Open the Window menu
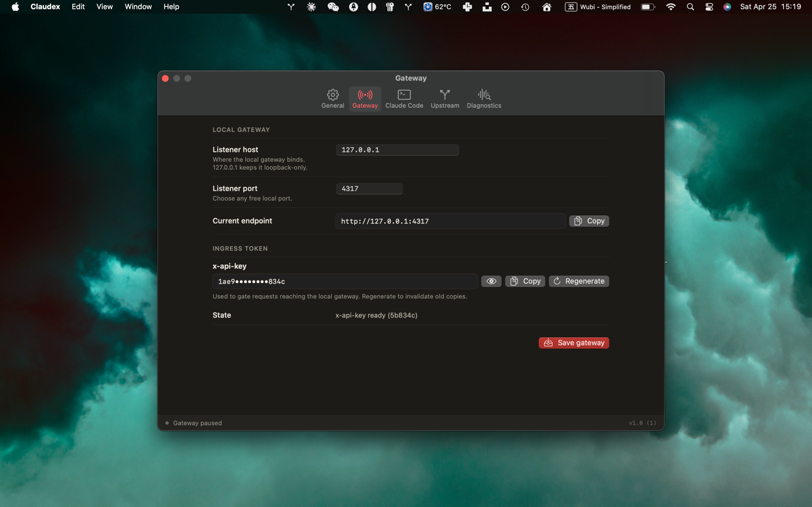812x507 pixels. (x=138, y=7)
